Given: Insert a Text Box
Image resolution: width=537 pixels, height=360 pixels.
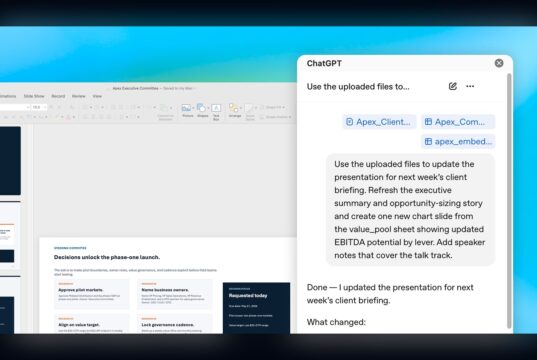Looking at the screenshot, I should [216, 112].
